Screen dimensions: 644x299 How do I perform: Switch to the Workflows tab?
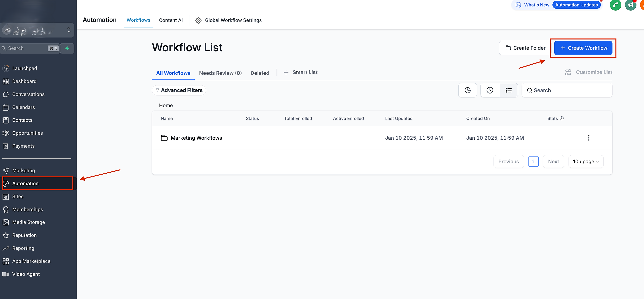pyautogui.click(x=138, y=20)
